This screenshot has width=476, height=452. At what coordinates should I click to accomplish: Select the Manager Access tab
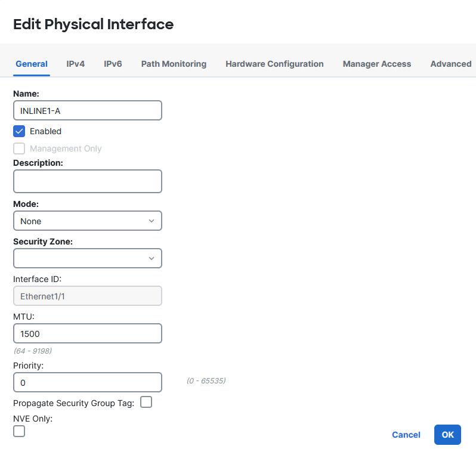(x=376, y=64)
